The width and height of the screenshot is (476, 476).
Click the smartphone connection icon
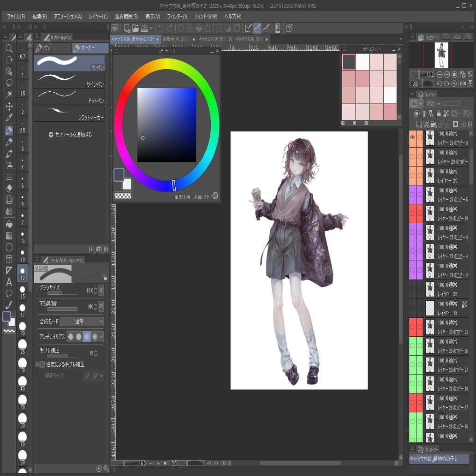278,28
